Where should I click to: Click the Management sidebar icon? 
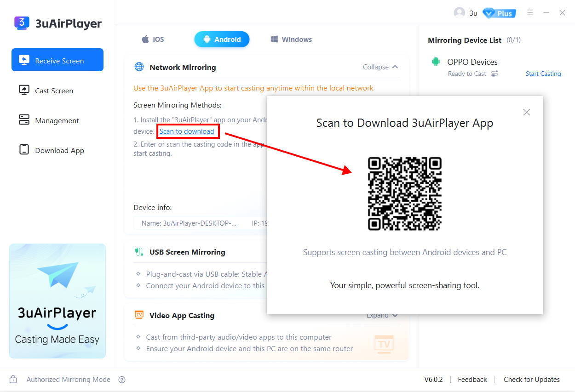coord(24,120)
